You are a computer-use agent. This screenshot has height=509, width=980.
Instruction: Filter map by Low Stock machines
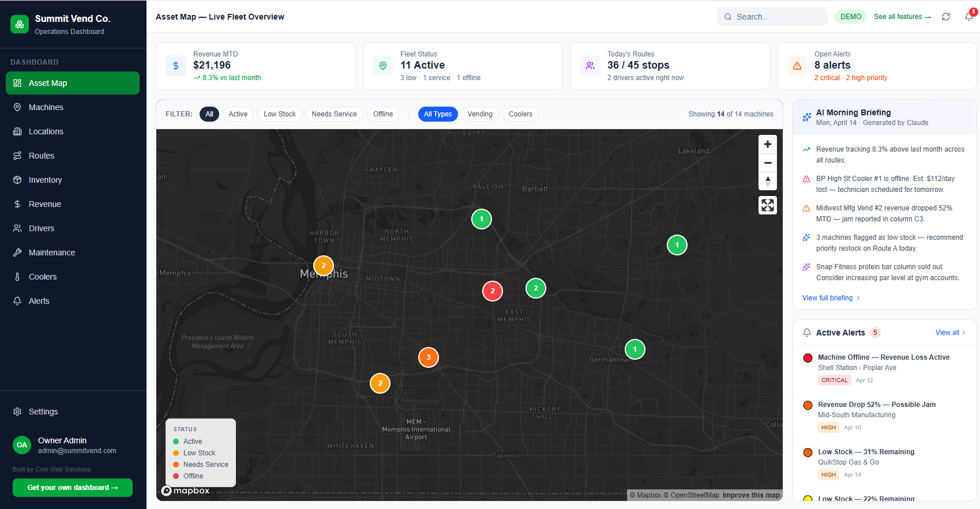click(280, 114)
